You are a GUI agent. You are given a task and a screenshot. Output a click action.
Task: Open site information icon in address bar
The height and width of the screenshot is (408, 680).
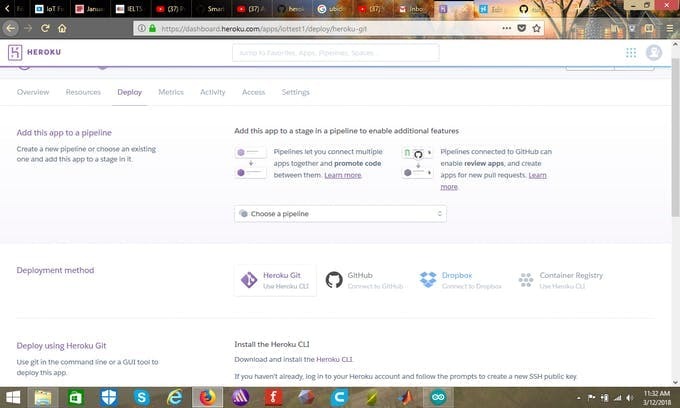[x=142, y=29]
